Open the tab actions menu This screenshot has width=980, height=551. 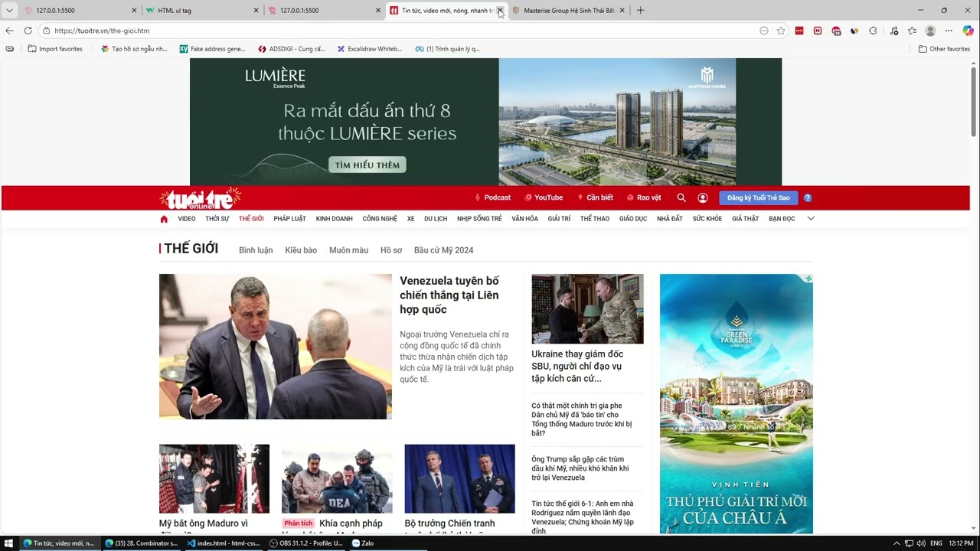[9, 11]
